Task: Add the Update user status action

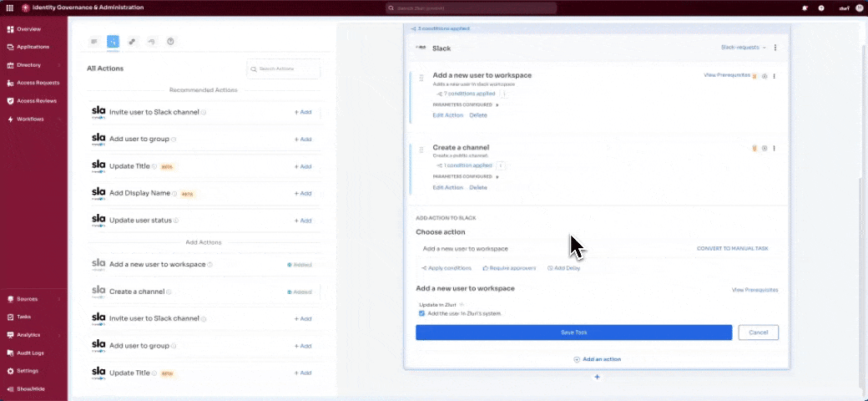Action: tap(303, 221)
